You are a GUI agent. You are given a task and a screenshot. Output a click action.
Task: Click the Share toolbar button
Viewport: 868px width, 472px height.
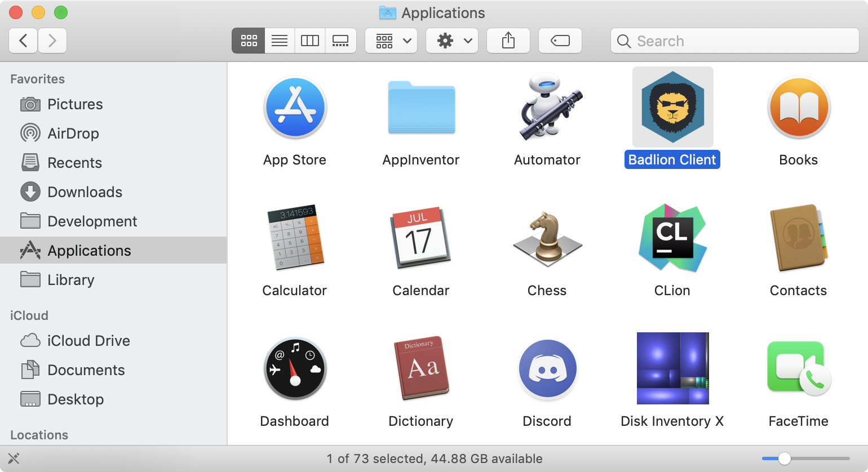point(508,41)
